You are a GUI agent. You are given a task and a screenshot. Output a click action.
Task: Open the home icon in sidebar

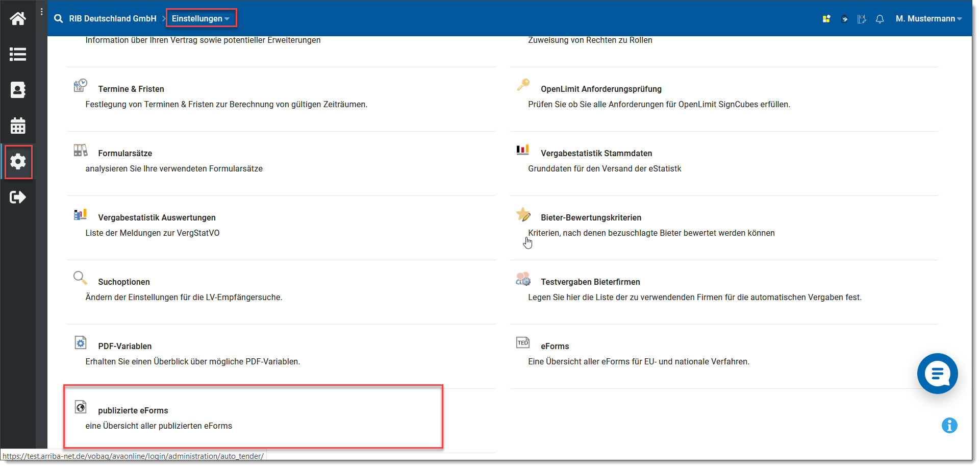pyautogui.click(x=18, y=19)
